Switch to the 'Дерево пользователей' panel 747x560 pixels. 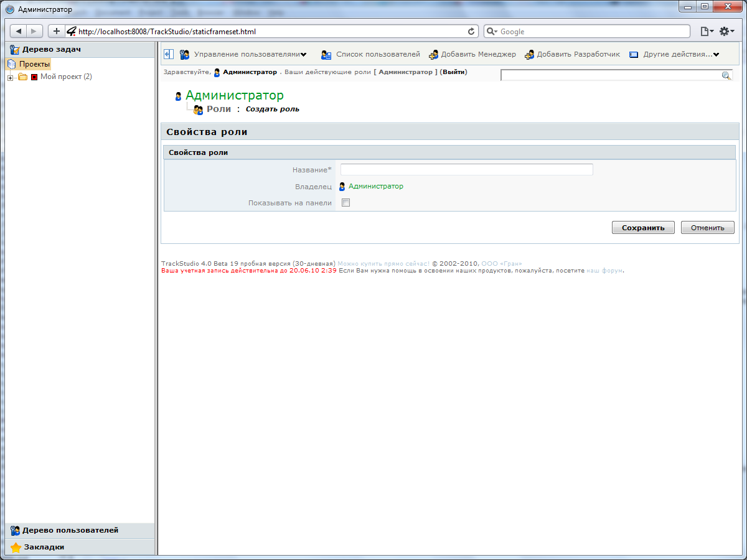(70, 531)
